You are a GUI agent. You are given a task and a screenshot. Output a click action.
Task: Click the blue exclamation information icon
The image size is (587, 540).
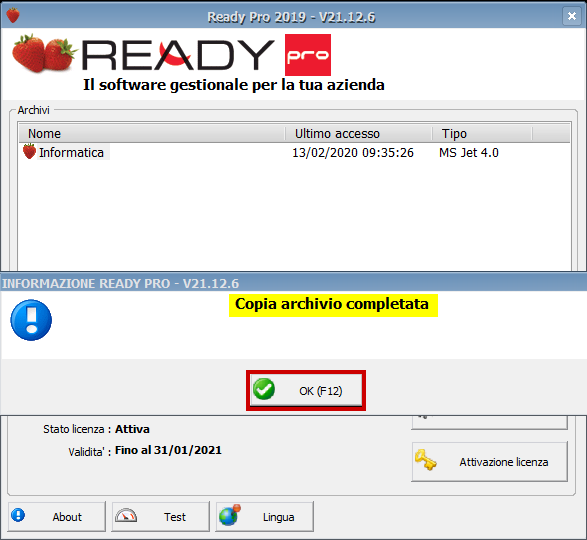(31, 320)
